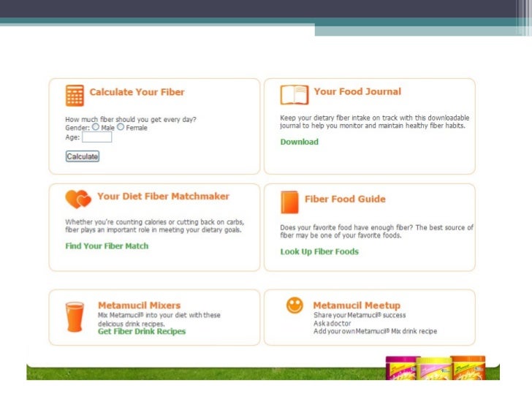Open the Look Up Fiber Foods link
The image size is (532, 399).
click(319, 251)
